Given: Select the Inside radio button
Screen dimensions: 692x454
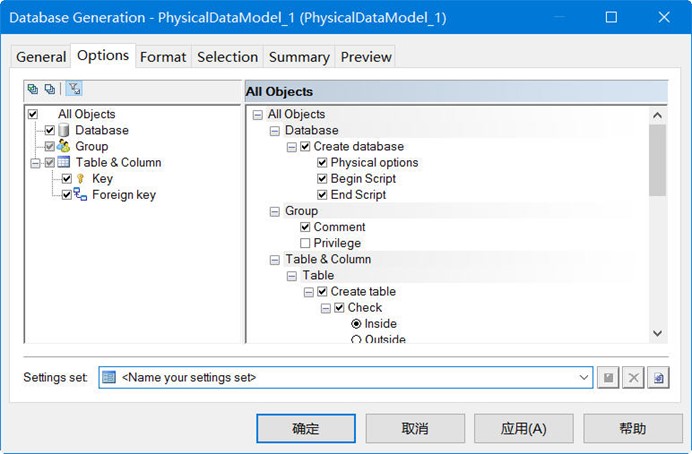Looking at the screenshot, I should tap(356, 324).
